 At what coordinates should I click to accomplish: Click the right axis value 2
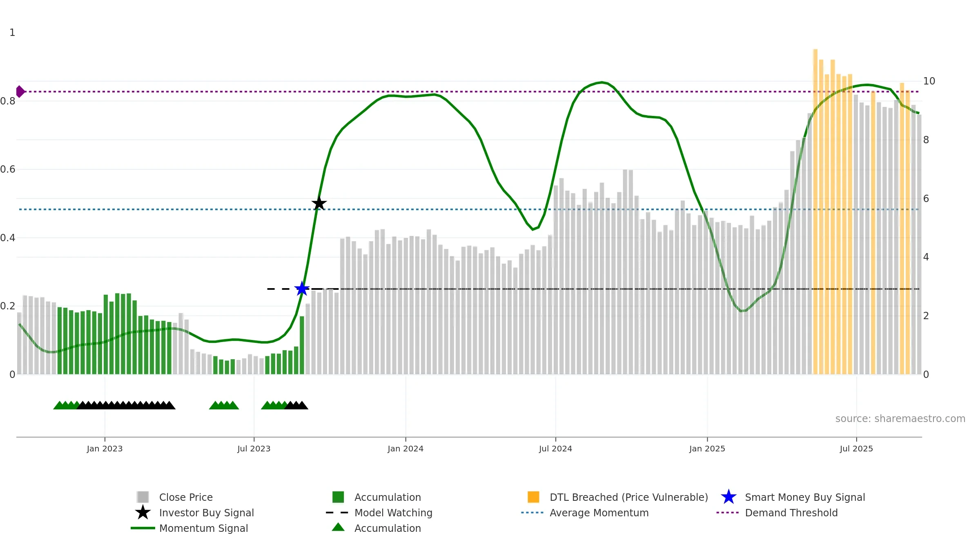click(926, 316)
